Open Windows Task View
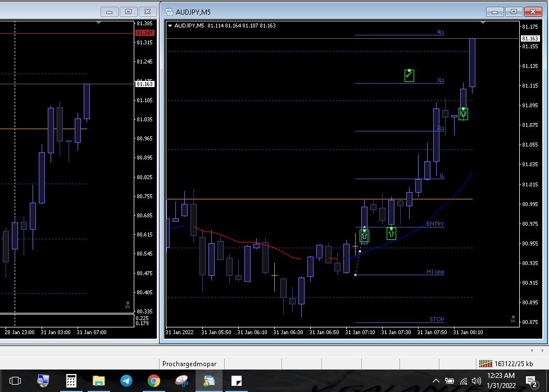The width and height of the screenshot is (549, 392). (x=15, y=381)
